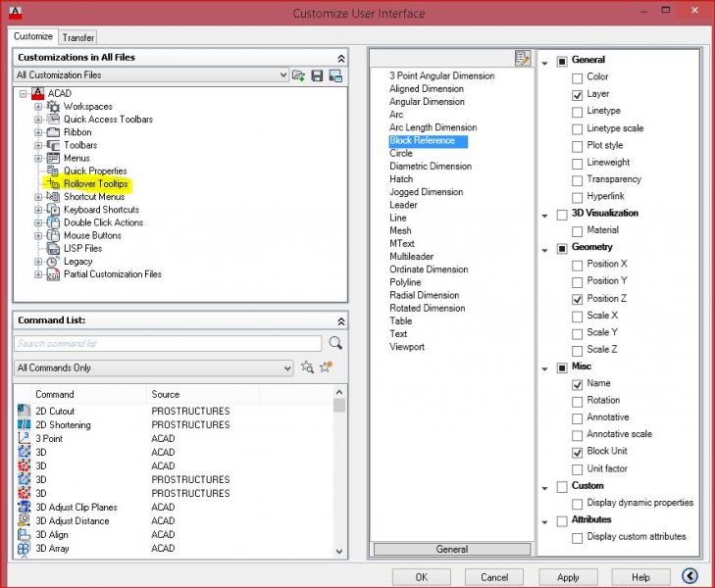Viewport: 715px width, 588px height.
Task: Select Hatch in the object type list
Action: pos(401,179)
